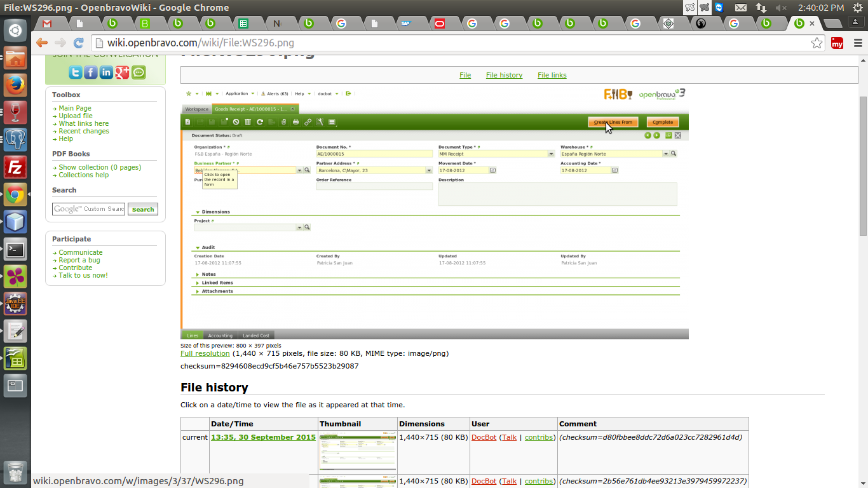
Task: Click the Twitter share icon
Action: [x=76, y=72]
